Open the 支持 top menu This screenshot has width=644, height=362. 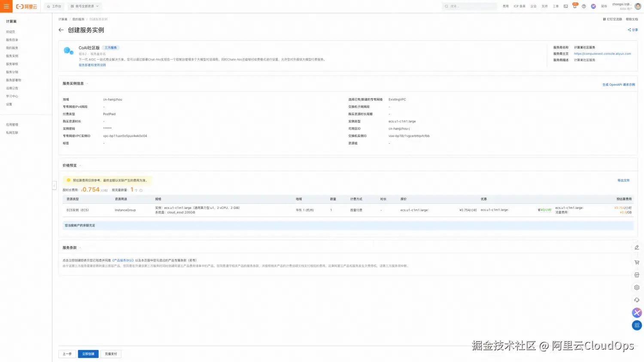tap(544, 6)
